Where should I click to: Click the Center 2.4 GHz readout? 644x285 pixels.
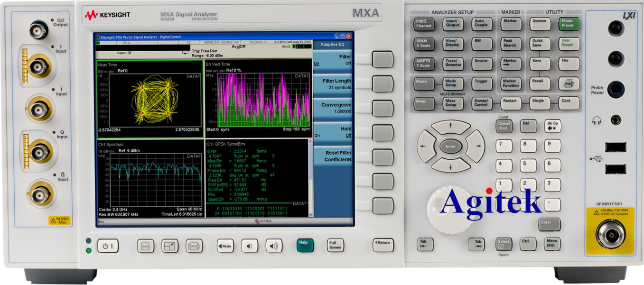(x=112, y=209)
